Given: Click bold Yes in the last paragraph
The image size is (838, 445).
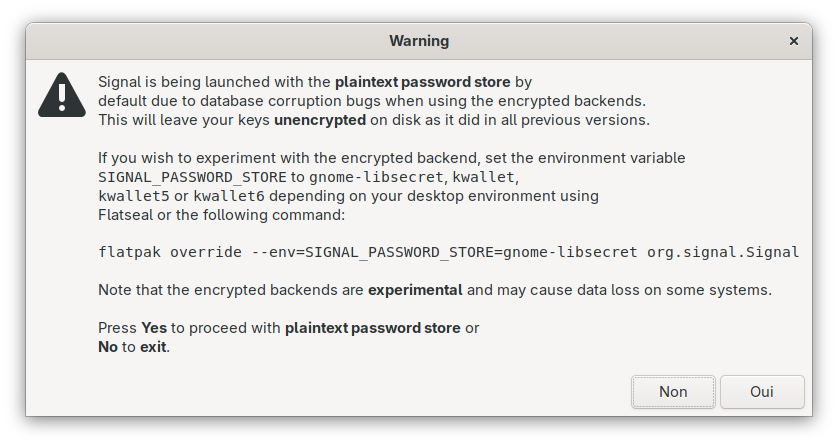Looking at the screenshot, I should click(x=154, y=328).
